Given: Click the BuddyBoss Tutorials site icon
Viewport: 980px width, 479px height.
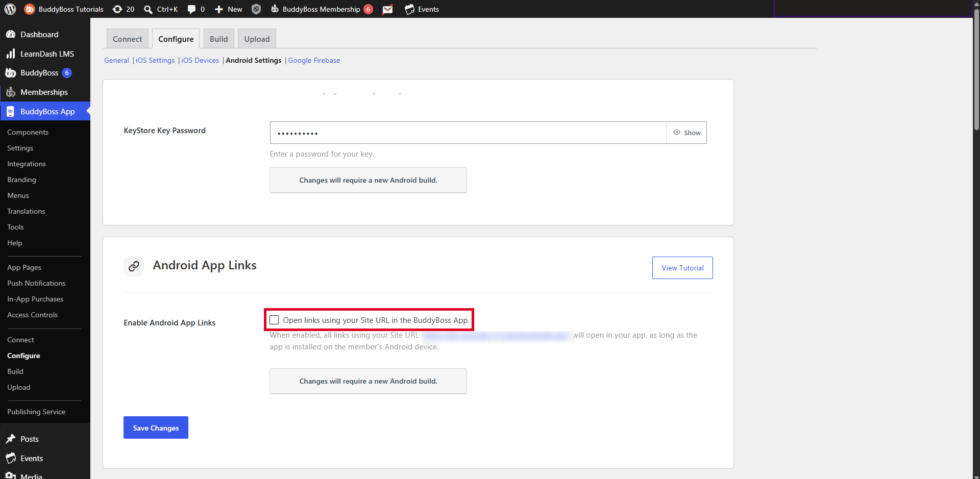Looking at the screenshot, I should 30,9.
